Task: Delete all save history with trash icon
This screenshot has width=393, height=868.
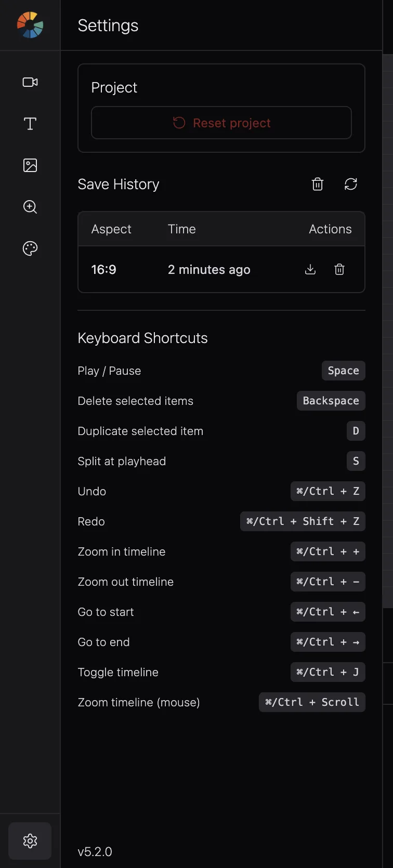Action: [x=318, y=184]
